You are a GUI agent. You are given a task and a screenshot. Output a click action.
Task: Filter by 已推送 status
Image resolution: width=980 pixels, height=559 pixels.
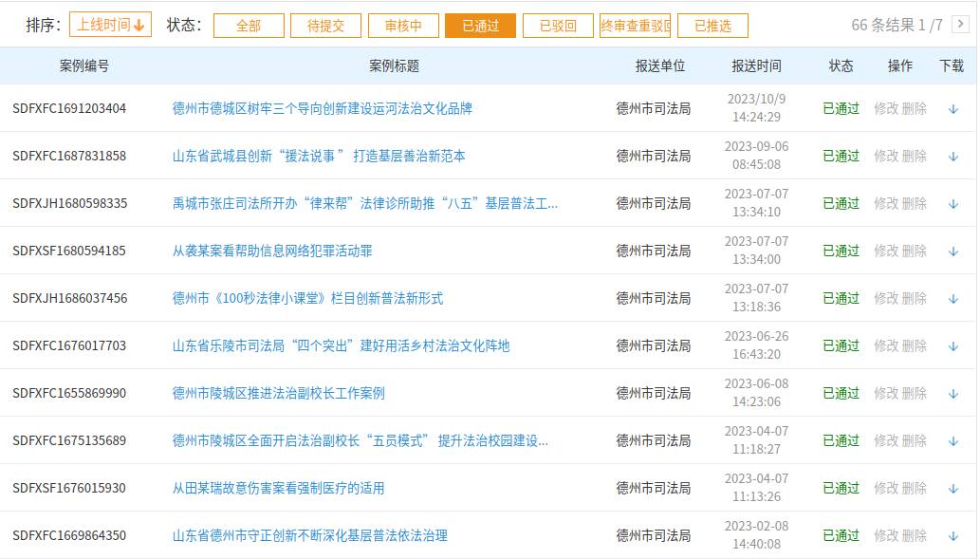pos(712,26)
